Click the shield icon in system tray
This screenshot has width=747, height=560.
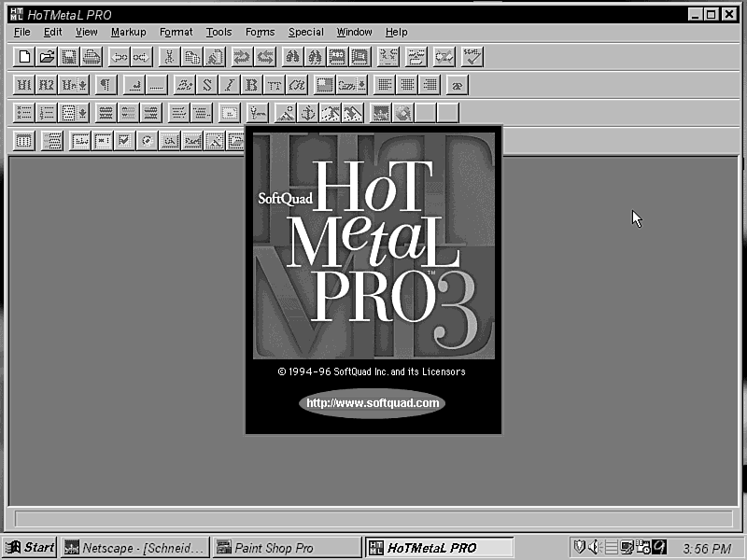579,547
